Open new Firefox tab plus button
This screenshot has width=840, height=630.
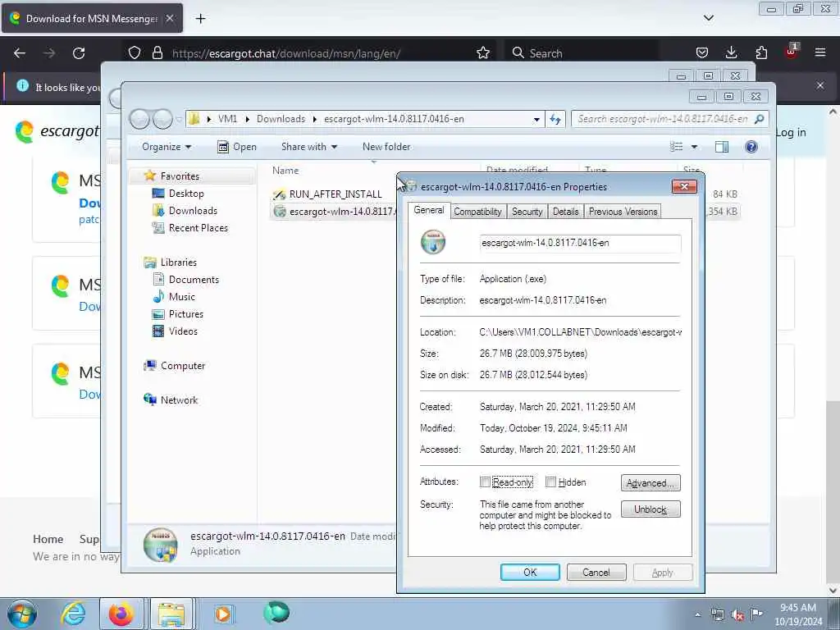[200, 18]
